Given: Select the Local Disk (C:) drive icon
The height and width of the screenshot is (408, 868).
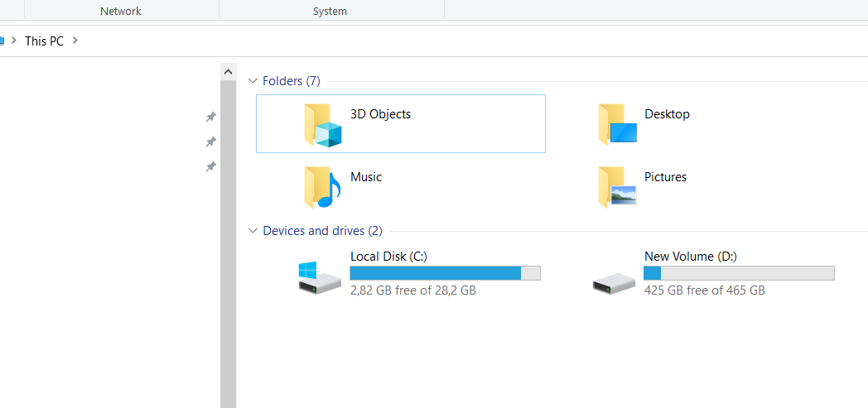Looking at the screenshot, I should point(319,276).
